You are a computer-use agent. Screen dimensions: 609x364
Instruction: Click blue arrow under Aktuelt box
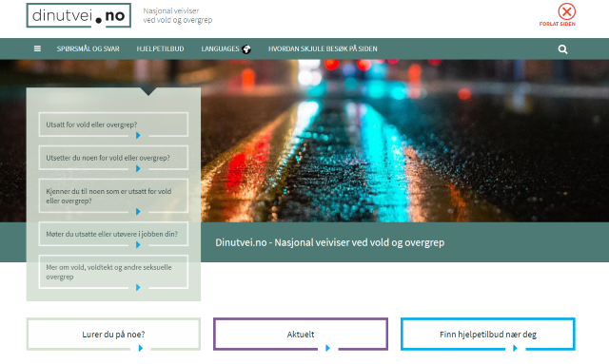pyautogui.click(x=327, y=348)
